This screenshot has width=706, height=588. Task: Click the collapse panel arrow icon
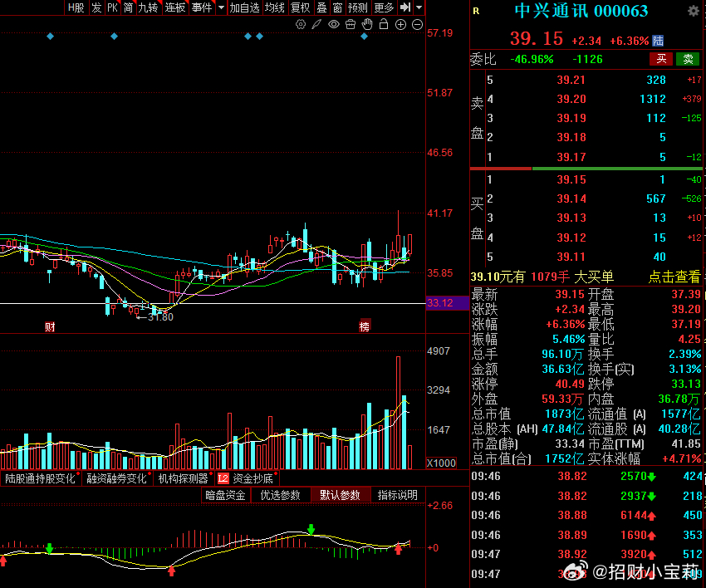tap(405, 7)
